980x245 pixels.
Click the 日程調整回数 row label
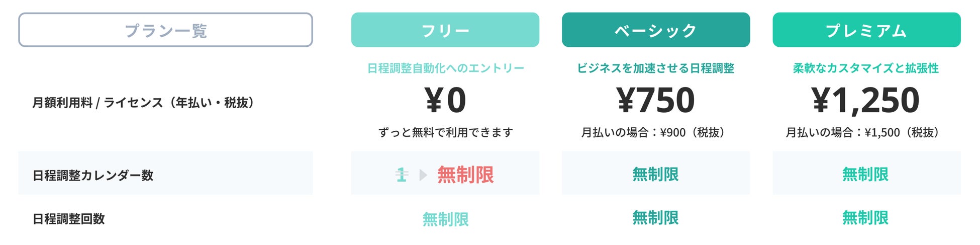69,219
